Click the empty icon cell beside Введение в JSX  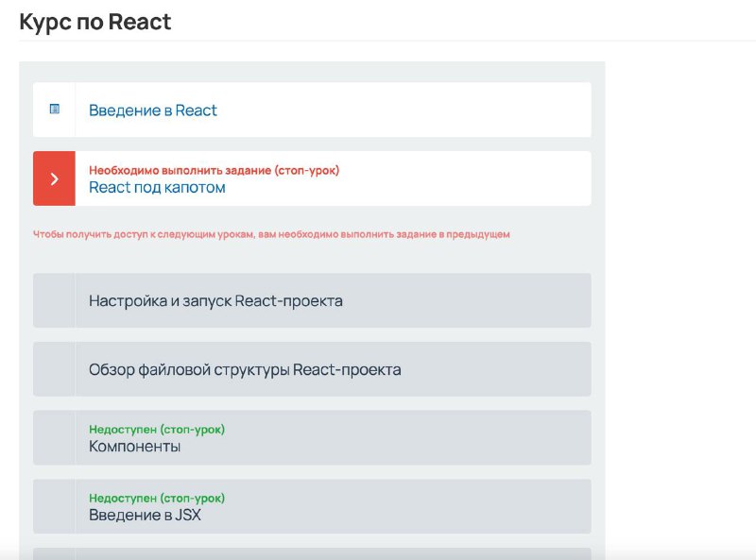pyautogui.click(x=54, y=506)
